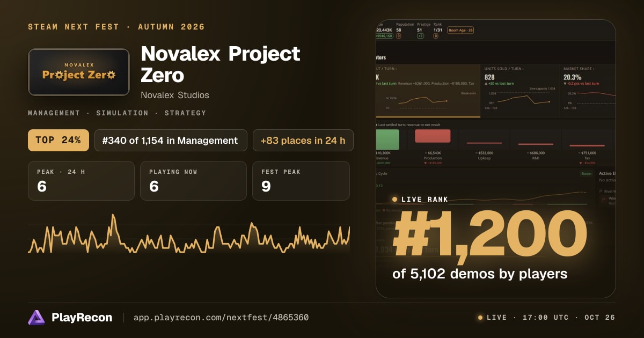Click the '-0.2 pts vs last turn' indicator
The width and height of the screenshot is (644, 338).
581,84
